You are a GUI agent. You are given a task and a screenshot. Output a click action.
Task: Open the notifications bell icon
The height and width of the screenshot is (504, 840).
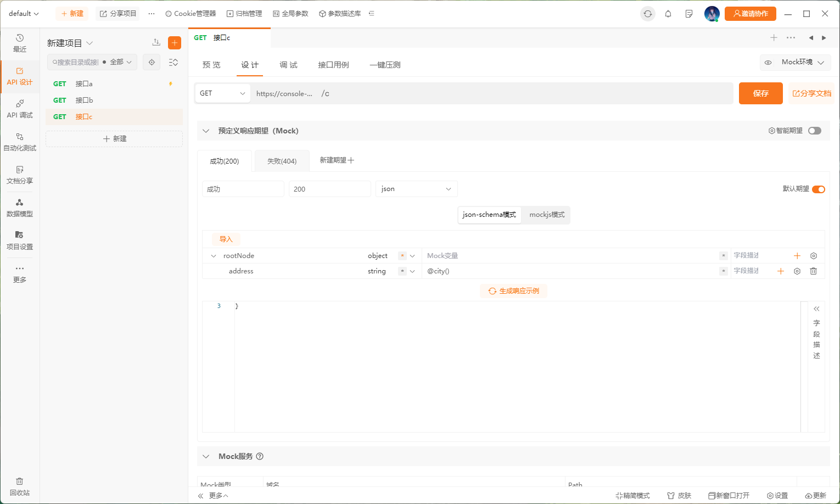(668, 14)
